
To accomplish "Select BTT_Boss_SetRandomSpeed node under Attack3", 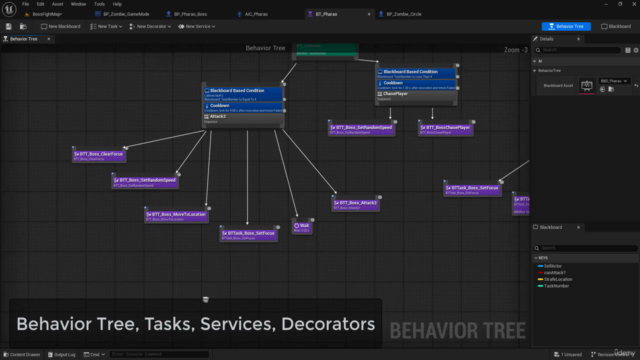I will tap(145, 182).
